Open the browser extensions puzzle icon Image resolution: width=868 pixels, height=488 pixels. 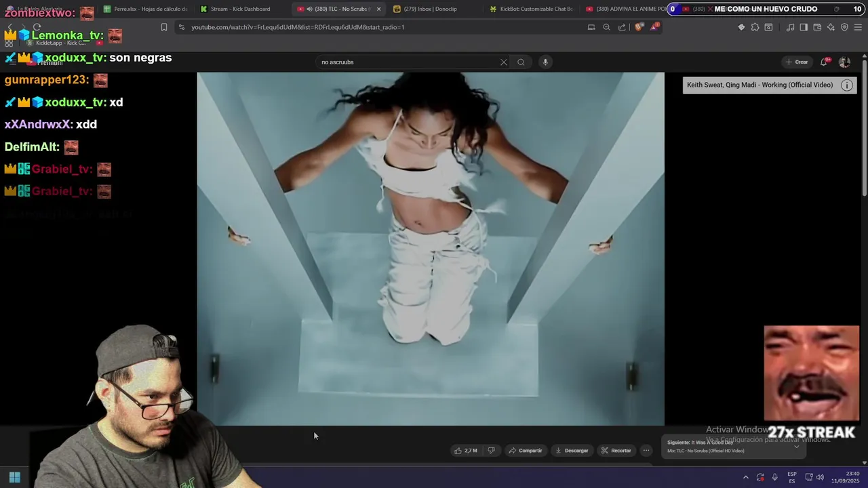pos(755,27)
